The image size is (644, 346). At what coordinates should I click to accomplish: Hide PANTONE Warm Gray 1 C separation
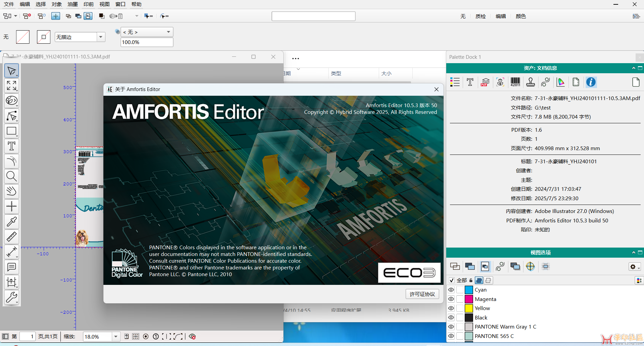coord(451,327)
